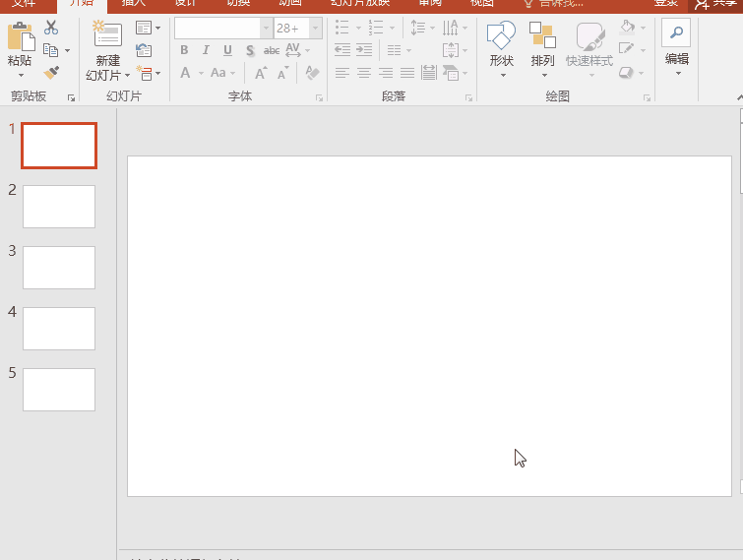Open the slide Layout dropdown
The height and width of the screenshot is (560, 743).
tap(148, 29)
